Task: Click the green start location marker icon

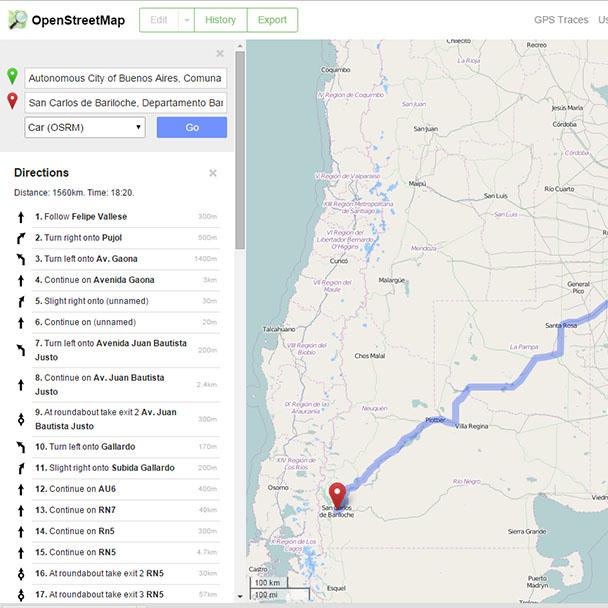Action: click(x=12, y=76)
